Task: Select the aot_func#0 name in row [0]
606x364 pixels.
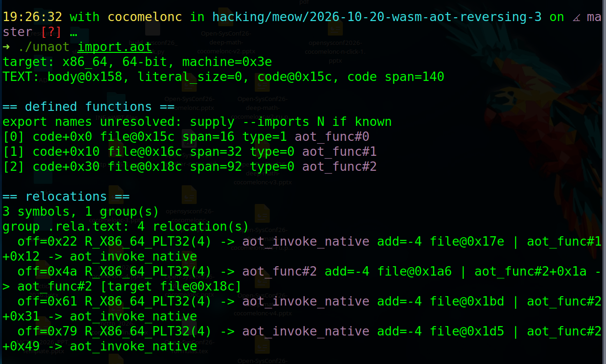Action: [332, 137]
